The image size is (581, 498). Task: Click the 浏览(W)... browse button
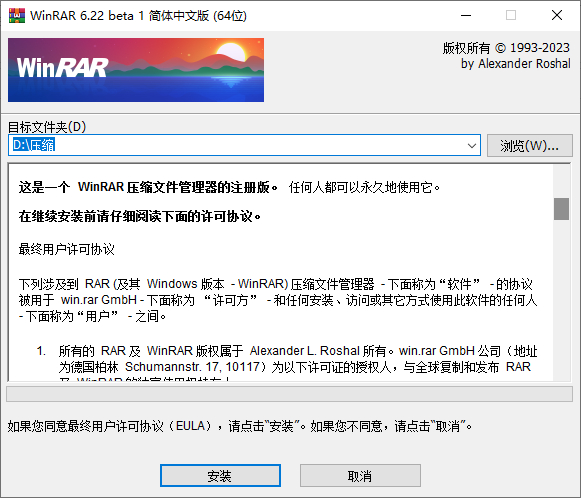coord(529,145)
